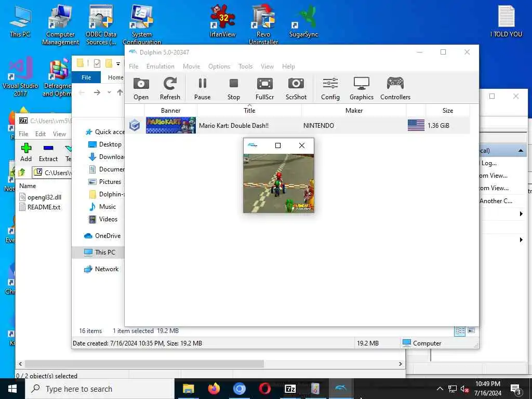Open Dolphin File menu
Image resolution: width=532 pixels, height=399 pixels.
134,66
